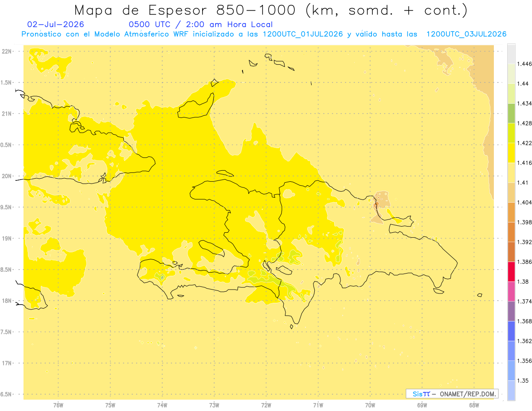The width and height of the screenshot is (532, 411).
Task: Click the legend value '1.356'
Action: coord(524,361)
